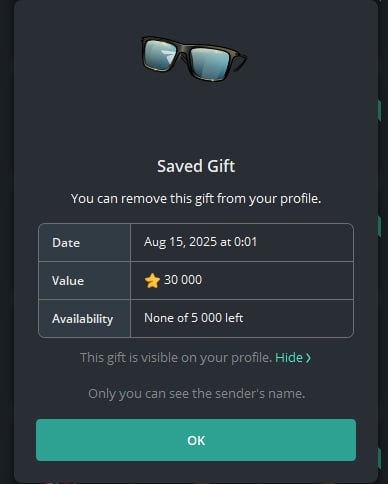Click the 30 000 stars amount
The width and height of the screenshot is (388, 484).
click(183, 280)
